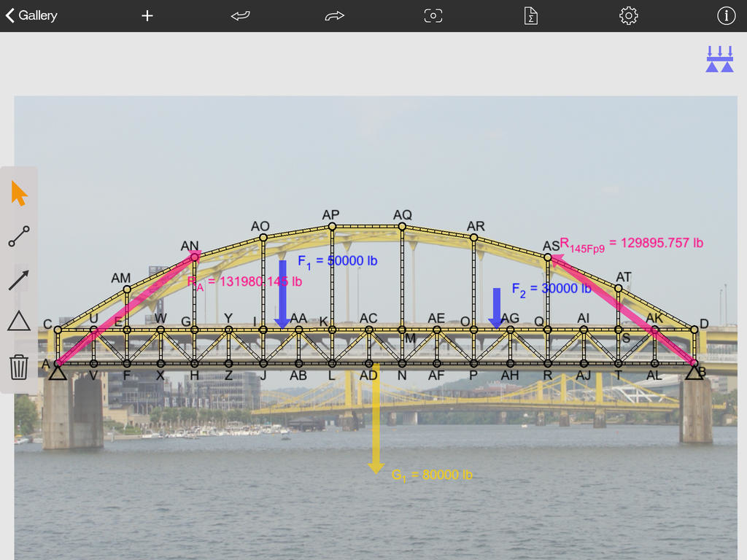Select the triangle support at node B
Screen dimensions: 747x560
click(x=694, y=373)
